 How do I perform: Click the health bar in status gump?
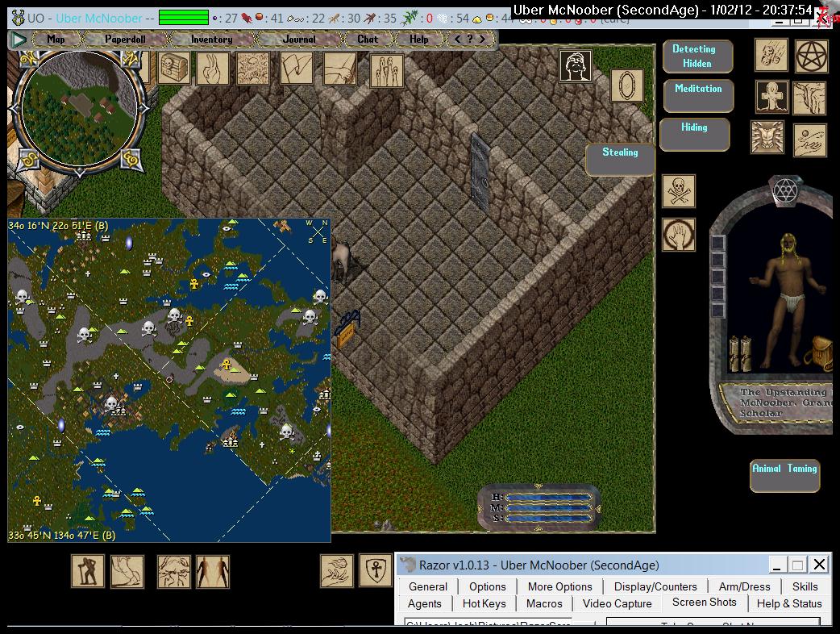[x=548, y=497]
